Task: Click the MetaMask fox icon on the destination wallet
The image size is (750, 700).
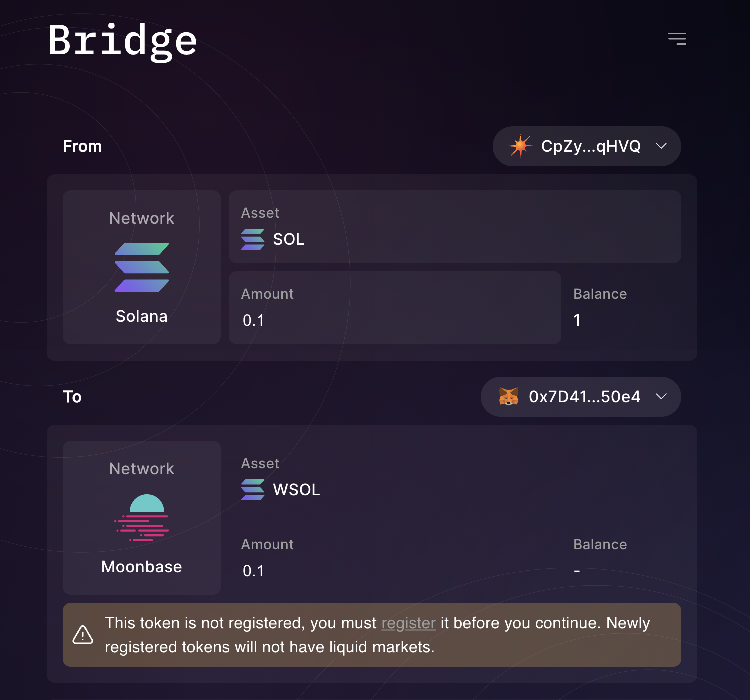Action: pos(509,397)
